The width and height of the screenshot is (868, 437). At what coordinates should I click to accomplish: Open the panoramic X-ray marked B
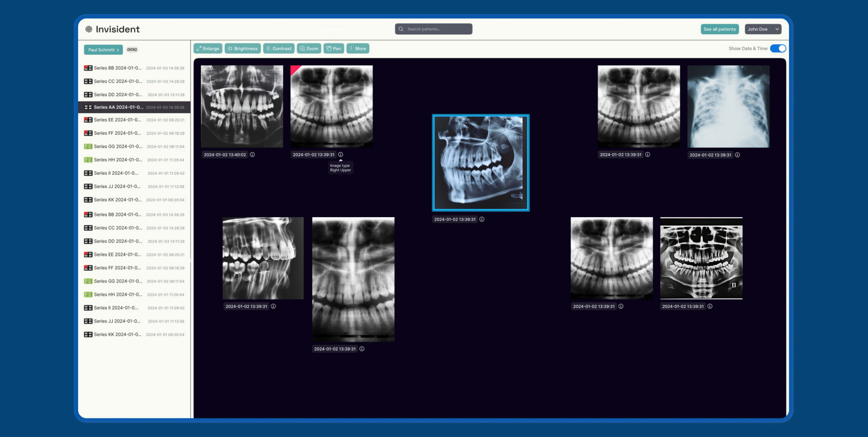pyautogui.click(x=701, y=258)
